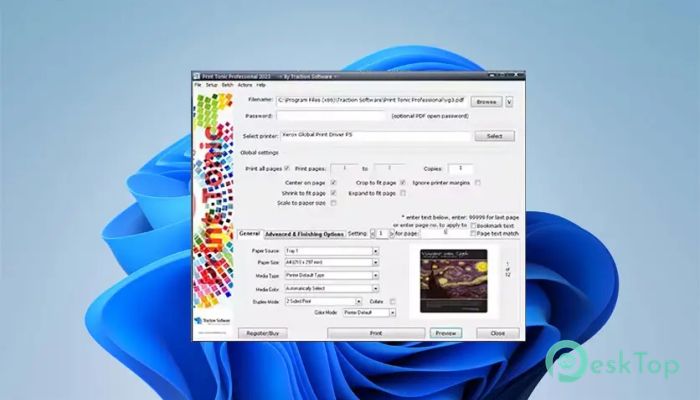Click the next Setting arrow
Image resolution: width=700 pixels, height=400 pixels.
(x=392, y=233)
